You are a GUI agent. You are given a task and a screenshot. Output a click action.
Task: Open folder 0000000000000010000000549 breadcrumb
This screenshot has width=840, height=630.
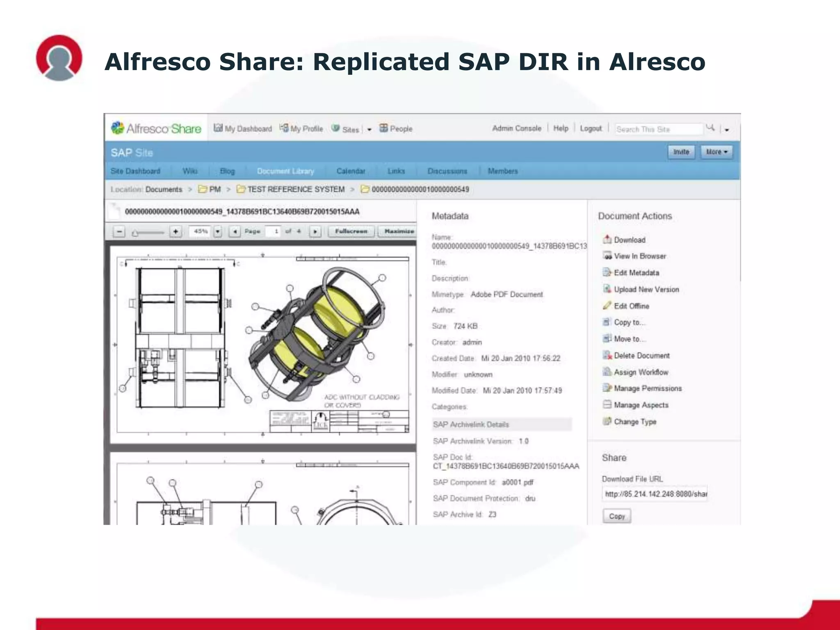(415, 189)
